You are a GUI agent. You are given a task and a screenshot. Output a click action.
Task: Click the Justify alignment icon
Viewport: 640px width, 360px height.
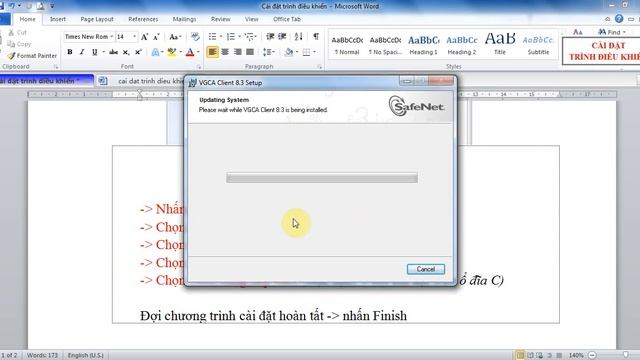[250, 52]
